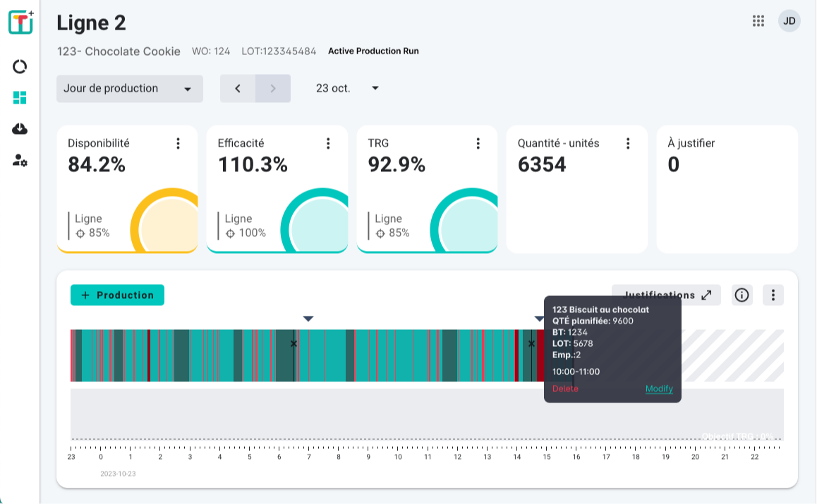Click the JD user avatar
Screen dimensions: 817x504
pos(789,21)
